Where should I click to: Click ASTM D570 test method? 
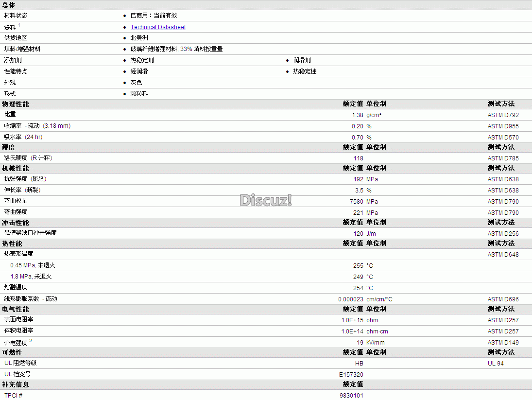pos(503,138)
